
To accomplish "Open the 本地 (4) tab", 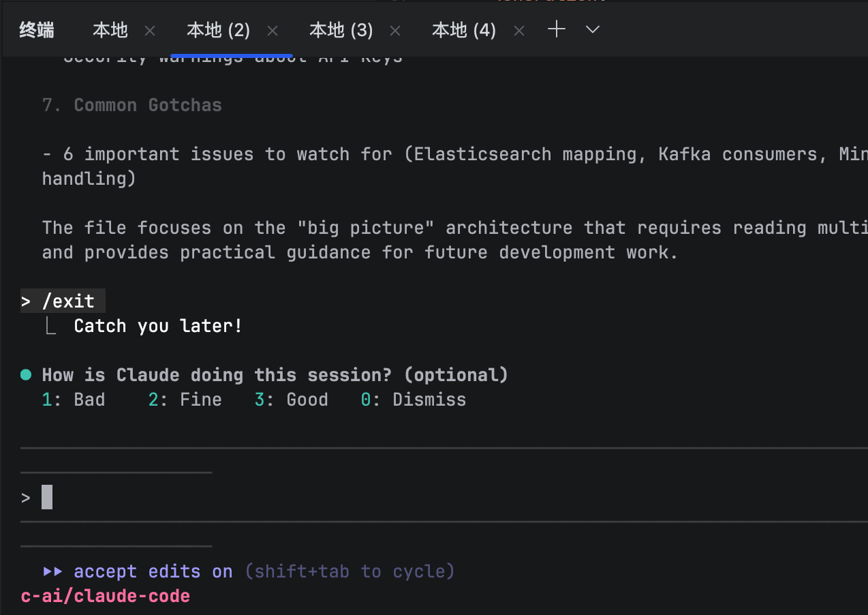I will 463,30.
